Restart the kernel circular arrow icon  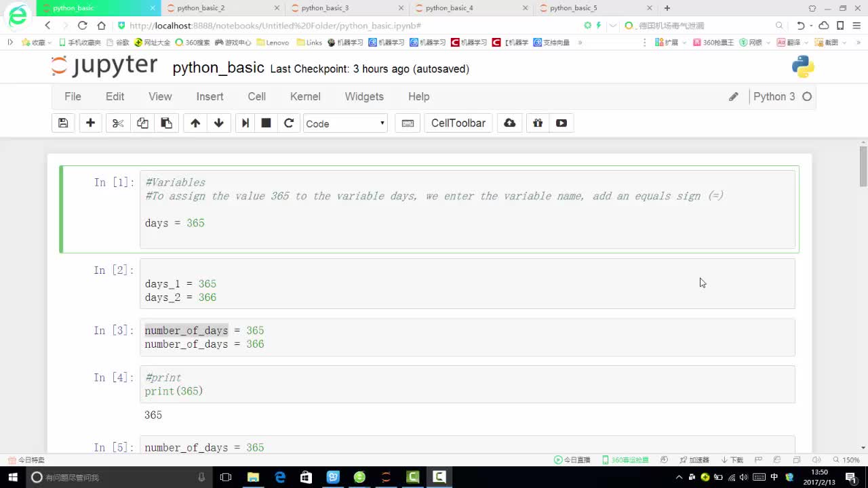coord(289,123)
